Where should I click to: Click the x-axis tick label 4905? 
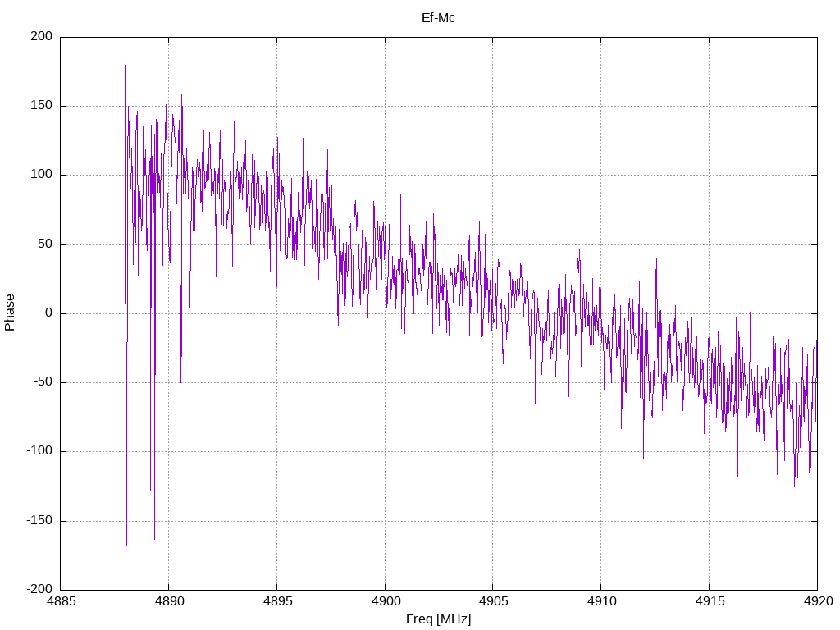pos(493,601)
